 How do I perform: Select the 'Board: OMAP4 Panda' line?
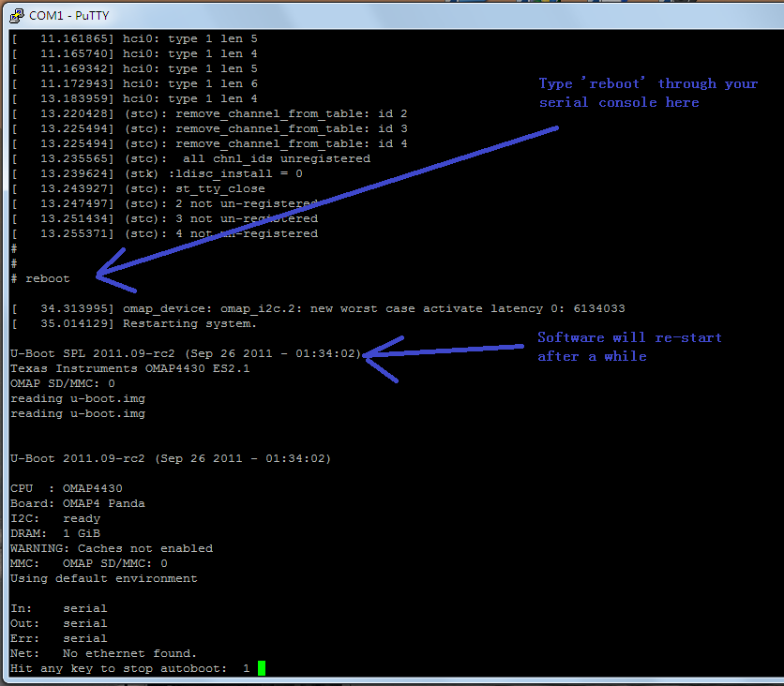tap(78, 503)
